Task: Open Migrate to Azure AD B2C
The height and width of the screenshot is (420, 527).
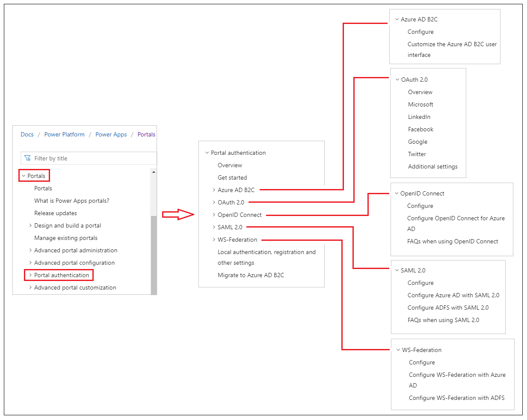Action: 251,275
